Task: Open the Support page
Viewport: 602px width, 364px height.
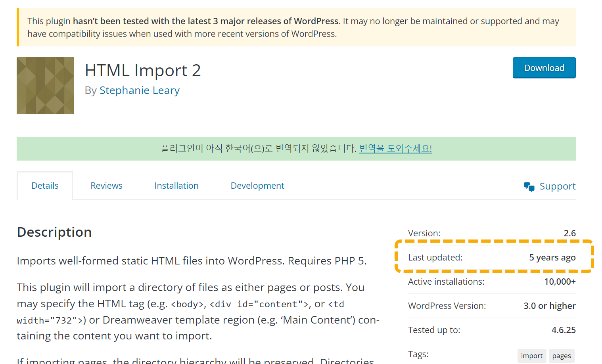Action: (557, 186)
